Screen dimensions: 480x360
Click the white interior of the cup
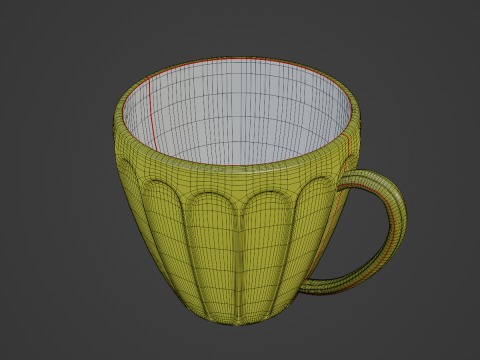[x=237, y=113]
